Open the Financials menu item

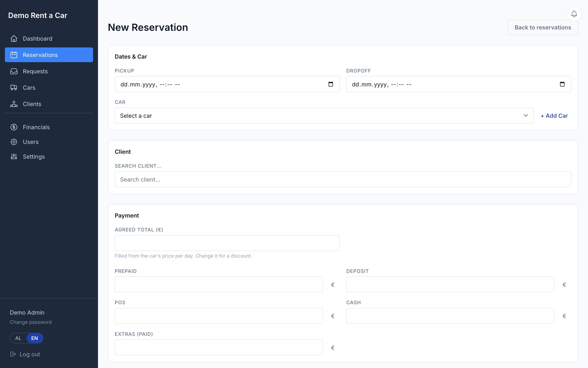pos(49,127)
